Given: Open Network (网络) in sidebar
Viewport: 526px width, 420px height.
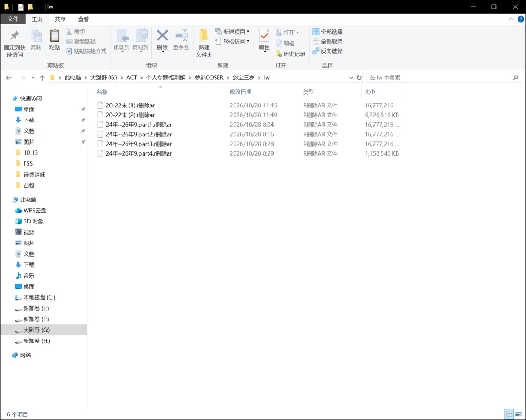Looking at the screenshot, I should coord(21,355).
